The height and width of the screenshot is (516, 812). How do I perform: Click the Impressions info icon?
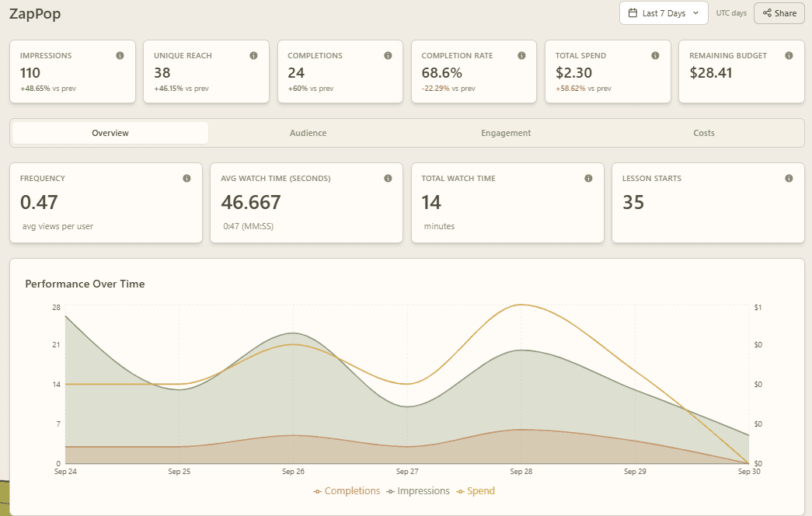click(120, 55)
